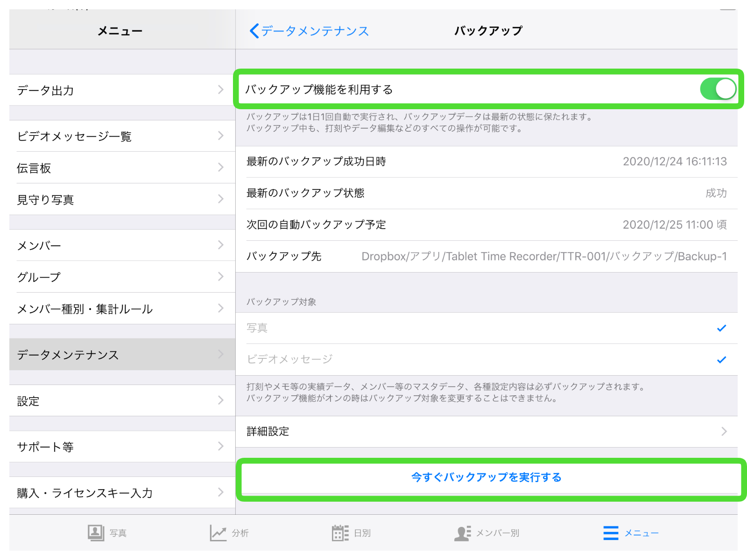The height and width of the screenshot is (560, 747).
Task: Open the 詳細設定 chevron
Action: click(x=724, y=431)
